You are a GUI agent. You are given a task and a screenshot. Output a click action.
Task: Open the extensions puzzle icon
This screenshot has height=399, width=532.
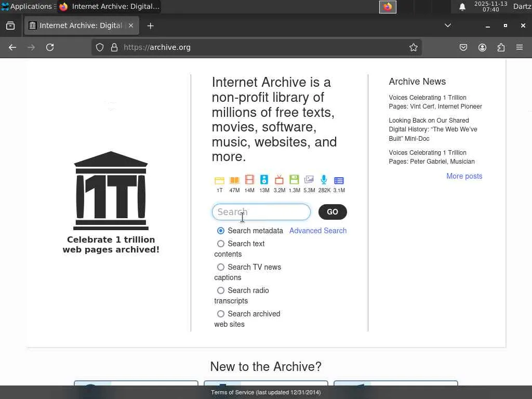[501, 47]
